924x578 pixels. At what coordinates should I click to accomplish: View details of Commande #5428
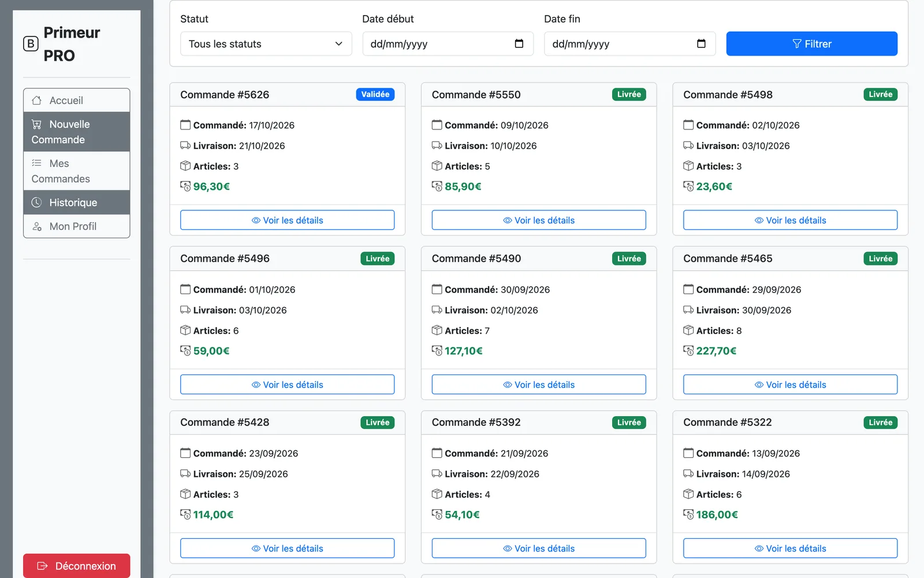[x=287, y=549]
